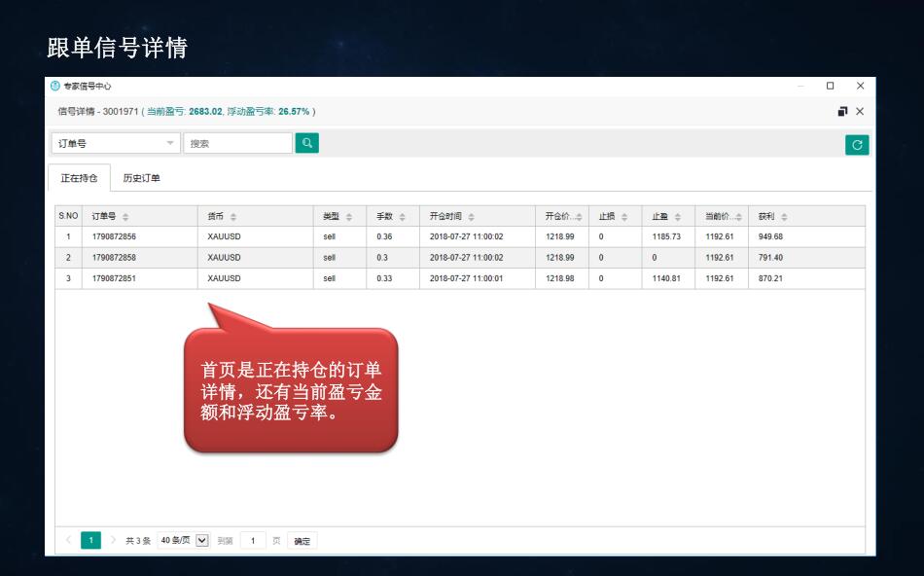The height and width of the screenshot is (576, 924).
Task: Close the signal details panel
Action: [x=860, y=112]
